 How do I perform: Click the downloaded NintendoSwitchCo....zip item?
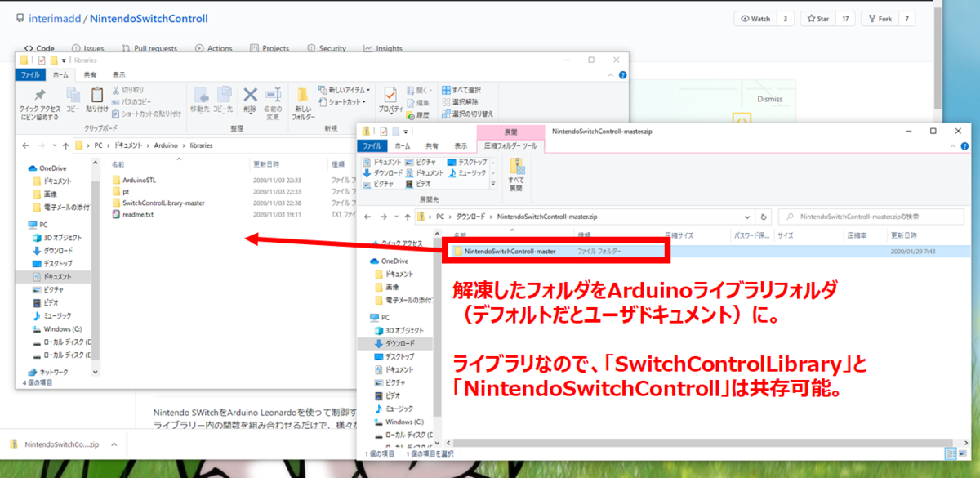tap(54, 444)
